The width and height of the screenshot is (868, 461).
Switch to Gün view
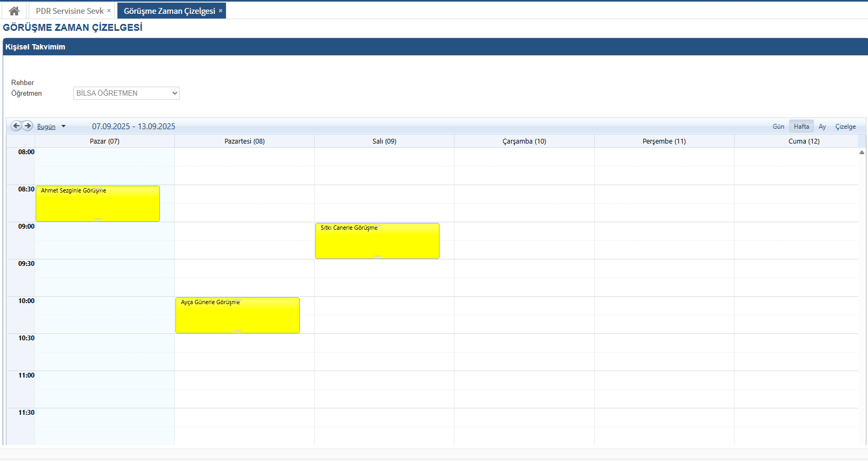(x=778, y=127)
